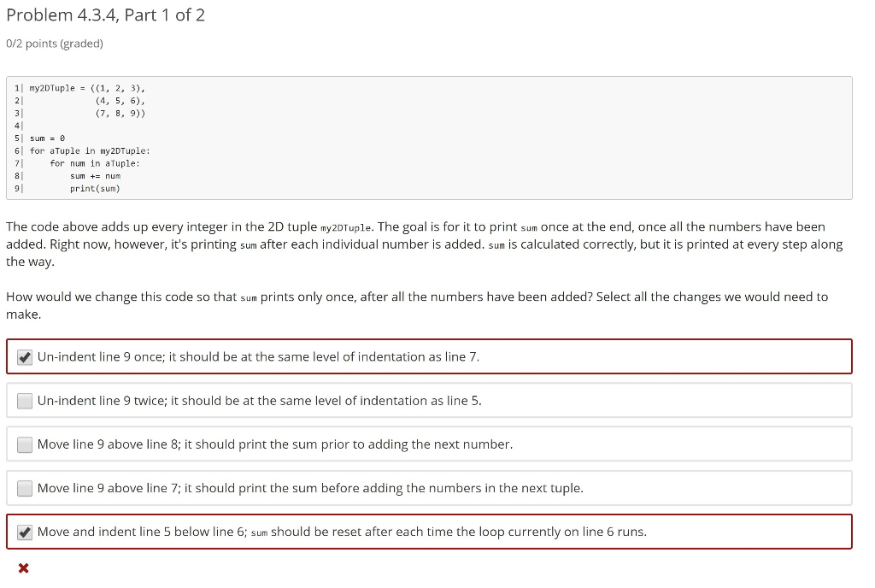Uncheck the 'Move and indent line 5' option

[26, 531]
